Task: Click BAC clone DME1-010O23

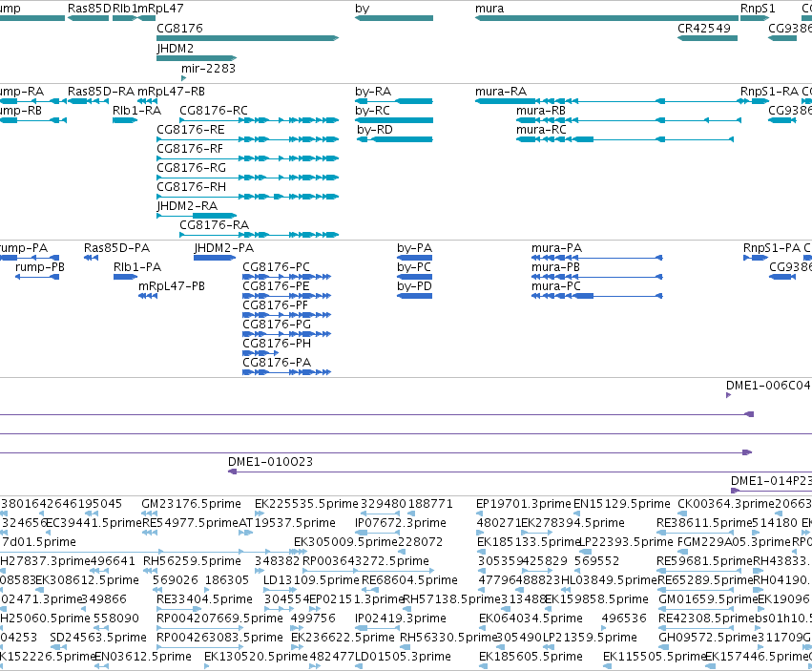Action: pyautogui.click(x=520, y=472)
